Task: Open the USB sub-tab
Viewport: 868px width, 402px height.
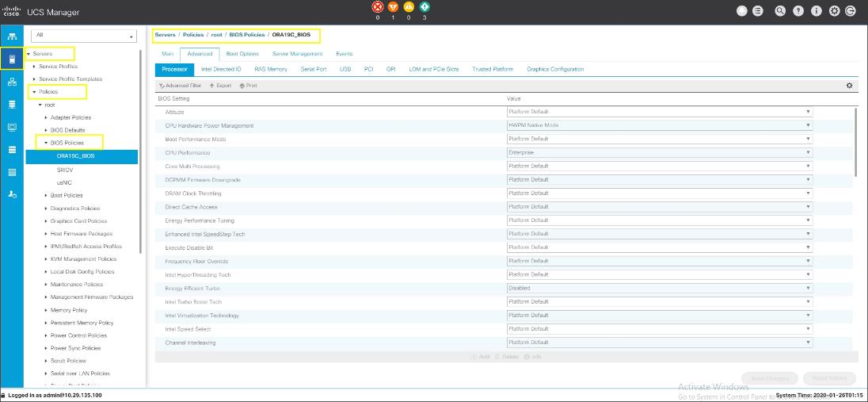Action: [345, 69]
